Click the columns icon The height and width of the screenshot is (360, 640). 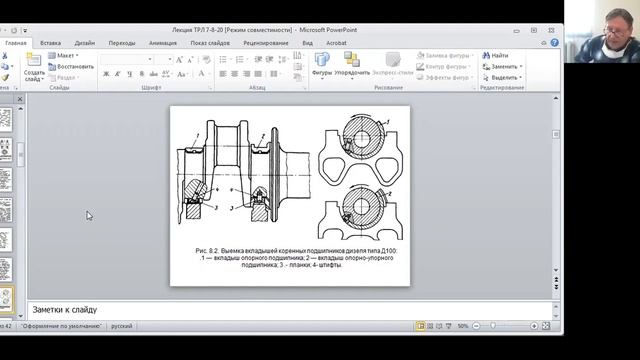pos(274,74)
